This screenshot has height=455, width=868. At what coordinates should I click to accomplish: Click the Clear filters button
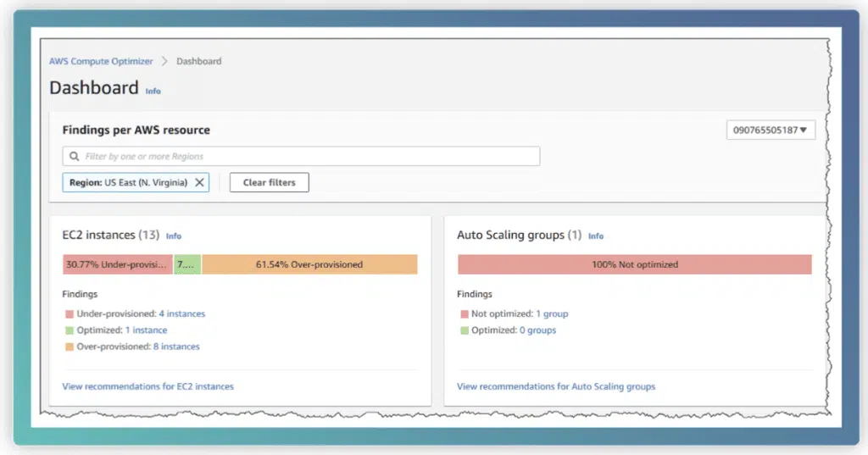(x=269, y=182)
